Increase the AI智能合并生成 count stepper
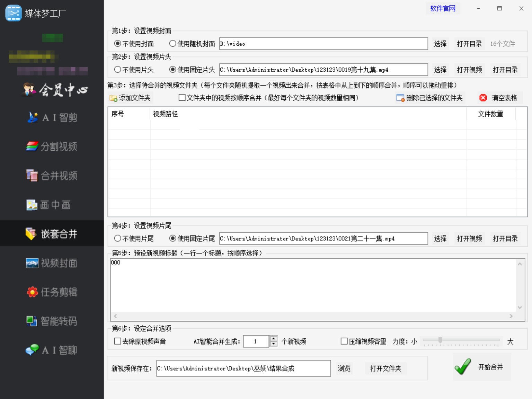This screenshot has width=532, height=399. 274,338
